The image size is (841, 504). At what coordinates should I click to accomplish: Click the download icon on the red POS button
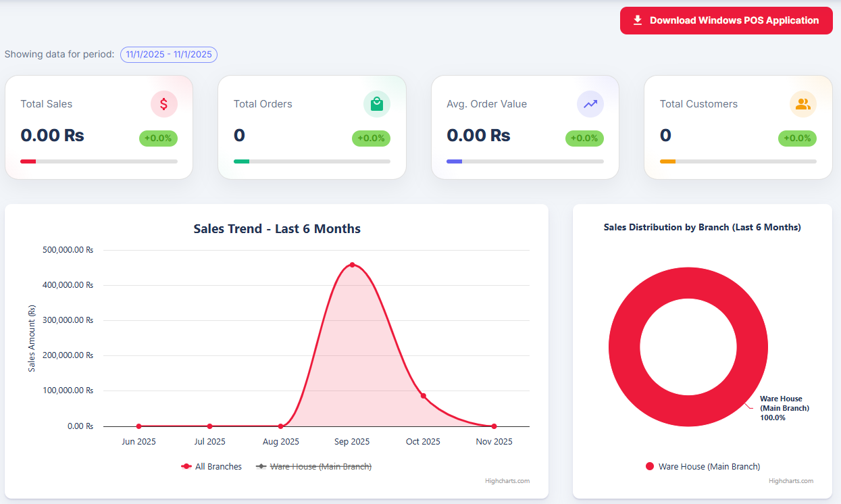637,20
